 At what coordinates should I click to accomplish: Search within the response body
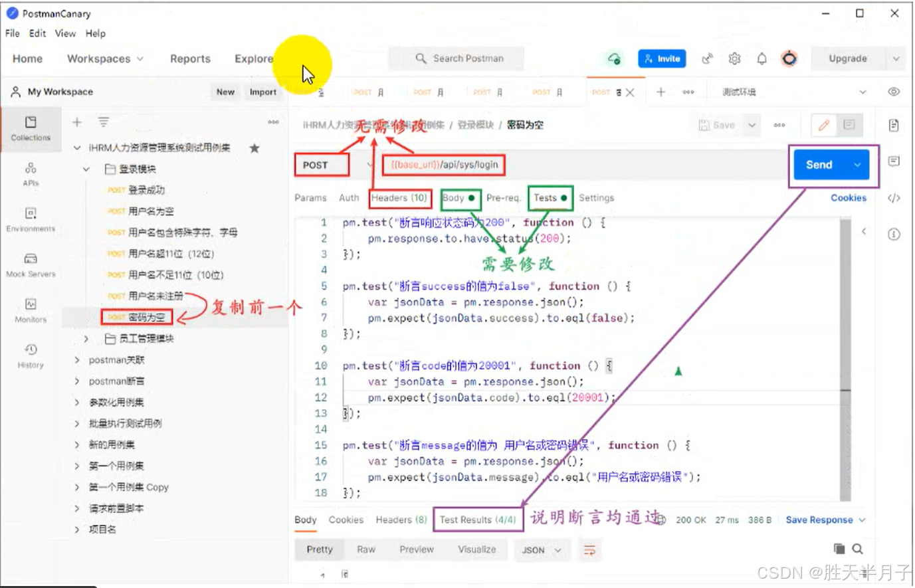pos(858,549)
